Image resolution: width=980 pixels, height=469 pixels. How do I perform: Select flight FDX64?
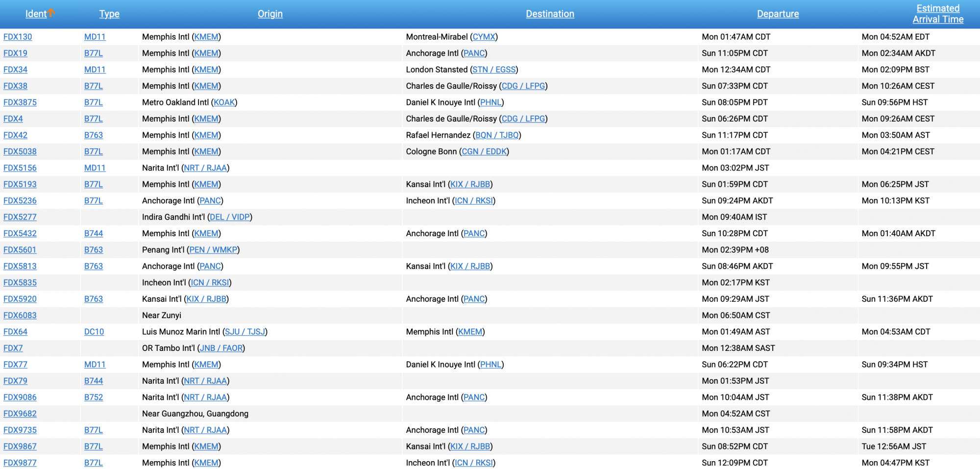(x=15, y=332)
